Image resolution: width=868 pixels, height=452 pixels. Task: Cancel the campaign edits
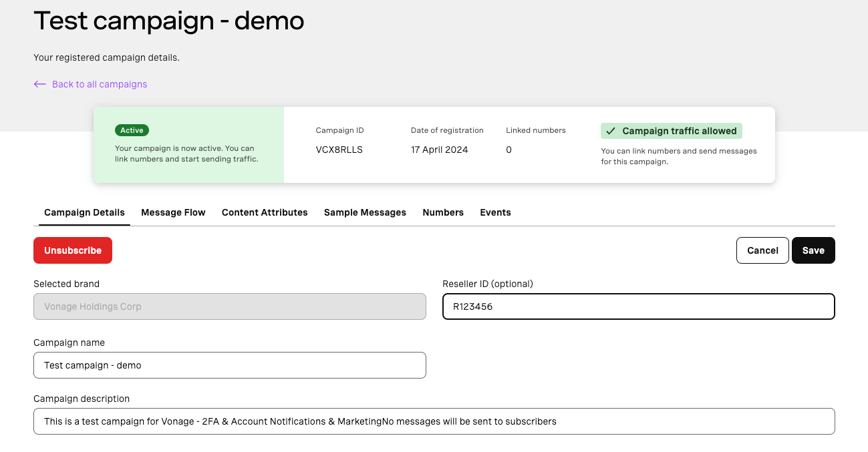click(762, 250)
